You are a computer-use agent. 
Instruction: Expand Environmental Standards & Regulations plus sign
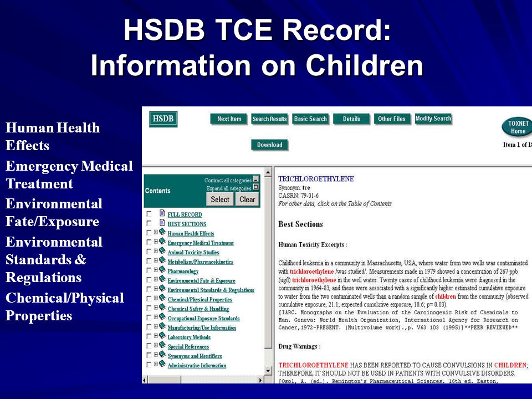point(156,289)
